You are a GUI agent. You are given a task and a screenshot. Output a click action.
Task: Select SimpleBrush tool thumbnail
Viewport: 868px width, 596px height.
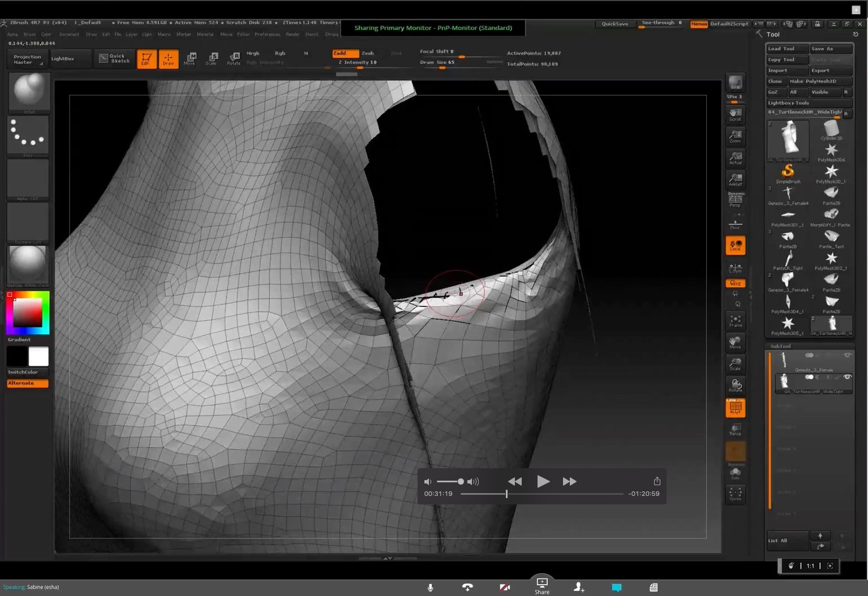pos(788,173)
